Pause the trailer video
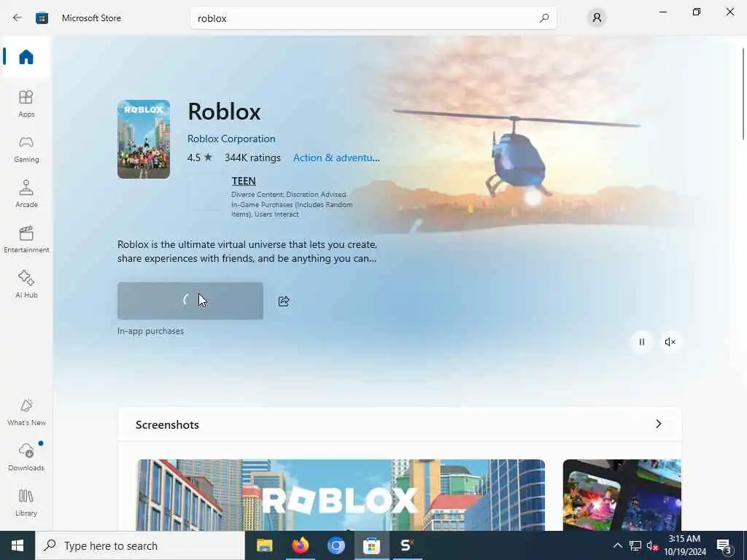Viewport: 747px width, 560px height. click(642, 342)
